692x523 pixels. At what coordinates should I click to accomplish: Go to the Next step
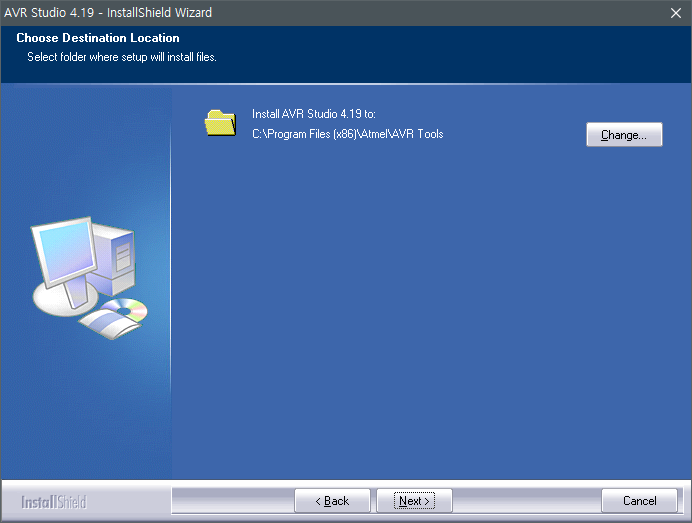click(x=414, y=500)
